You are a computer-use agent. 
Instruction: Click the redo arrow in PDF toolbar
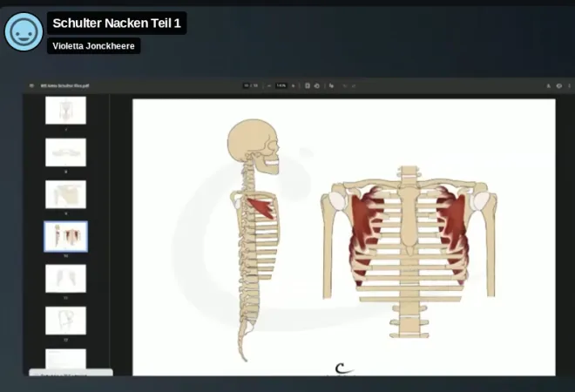tap(354, 86)
